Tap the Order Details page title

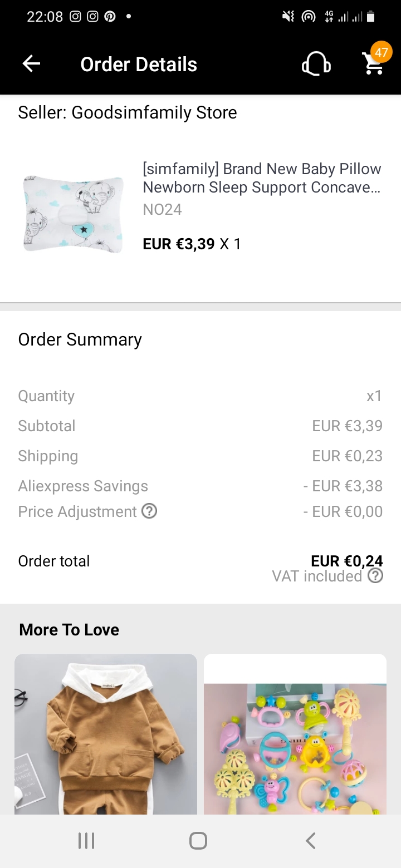139,65
